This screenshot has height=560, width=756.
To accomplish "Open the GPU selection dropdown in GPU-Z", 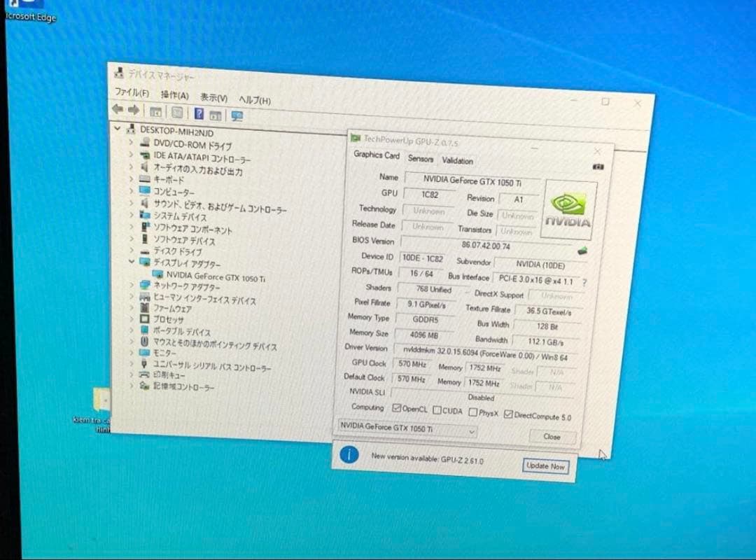I will [407, 430].
